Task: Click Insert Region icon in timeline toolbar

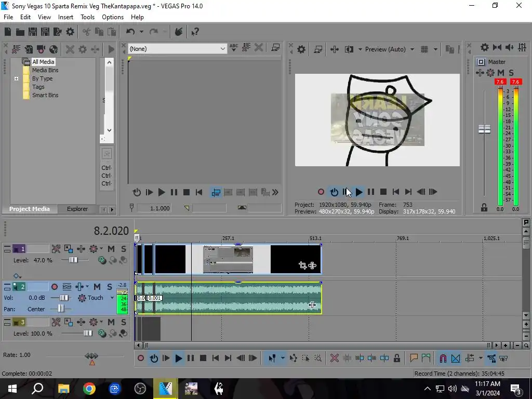Action: pyautogui.click(x=426, y=358)
